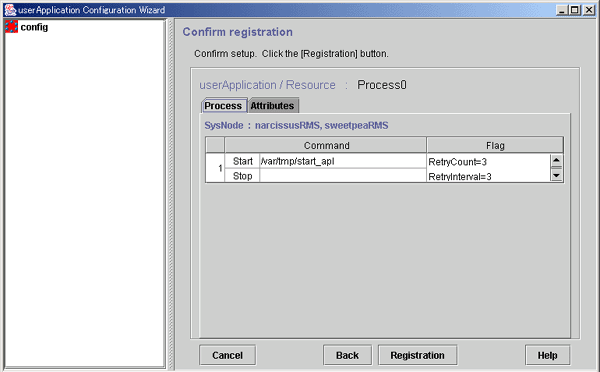600x372 pixels.
Task: Click the Flag list scroll down arrow
Action: (x=556, y=175)
